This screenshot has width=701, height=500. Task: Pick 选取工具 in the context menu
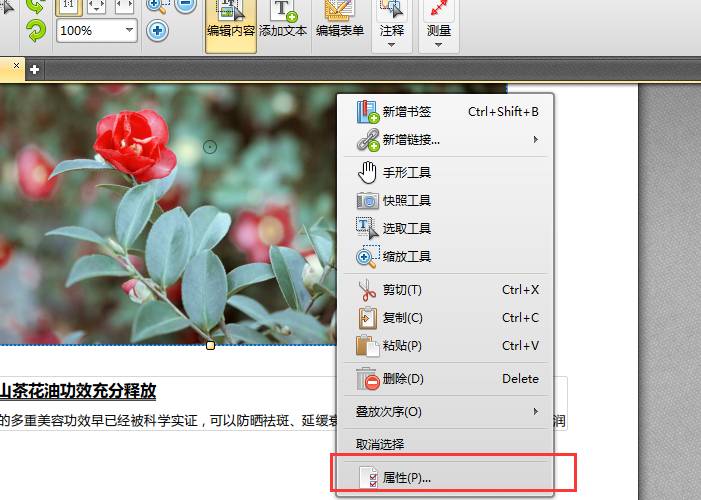(x=406, y=229)
